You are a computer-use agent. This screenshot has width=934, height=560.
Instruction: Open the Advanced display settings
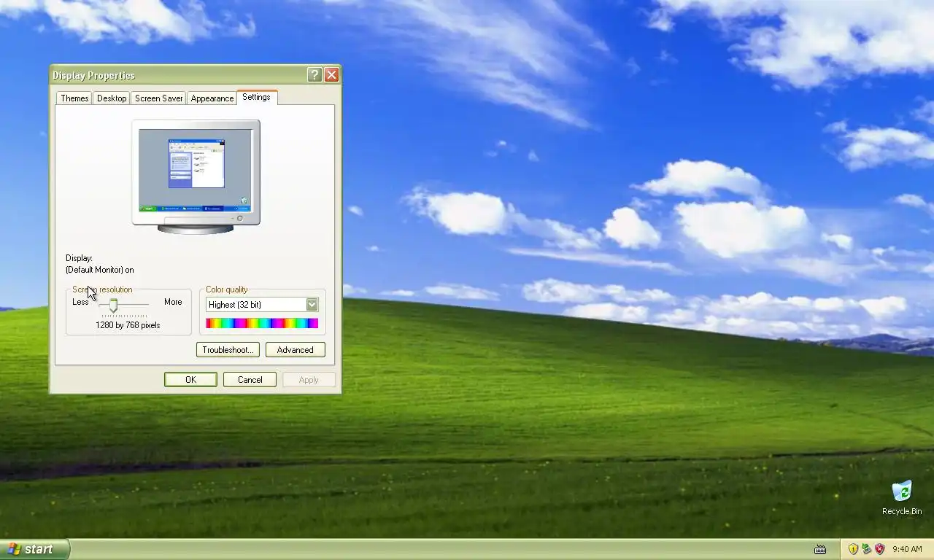pos(295,350)
